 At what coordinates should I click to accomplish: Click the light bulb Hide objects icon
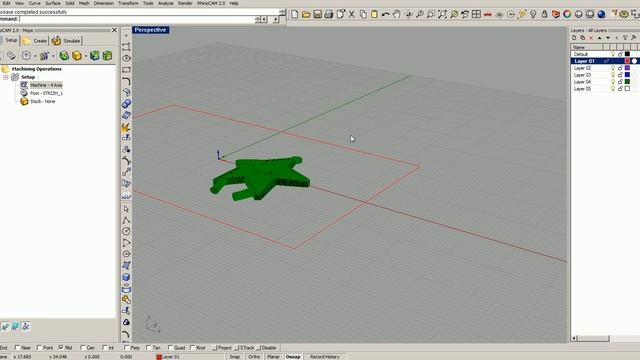tap(533, 15)
